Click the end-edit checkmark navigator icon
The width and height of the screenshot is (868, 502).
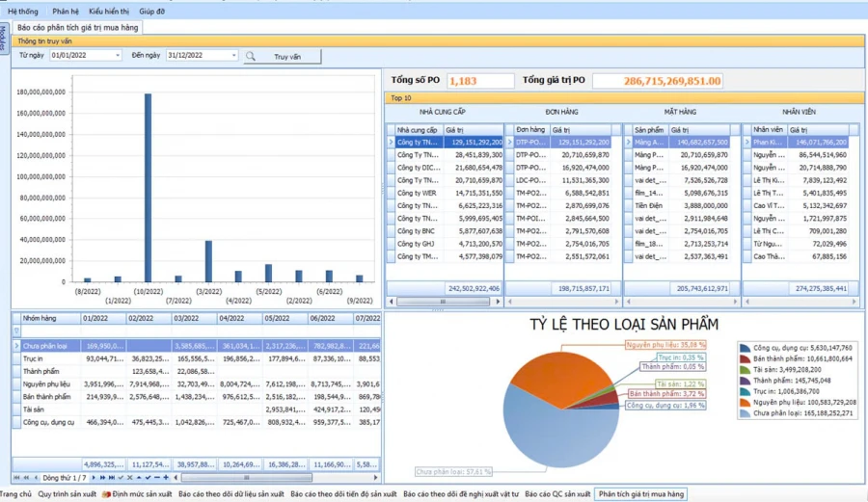[x=121, y=478]
